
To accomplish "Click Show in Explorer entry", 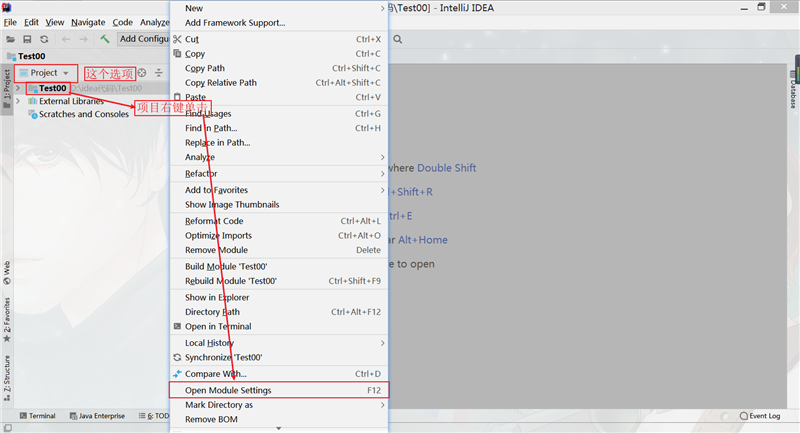I will [279, 297].
